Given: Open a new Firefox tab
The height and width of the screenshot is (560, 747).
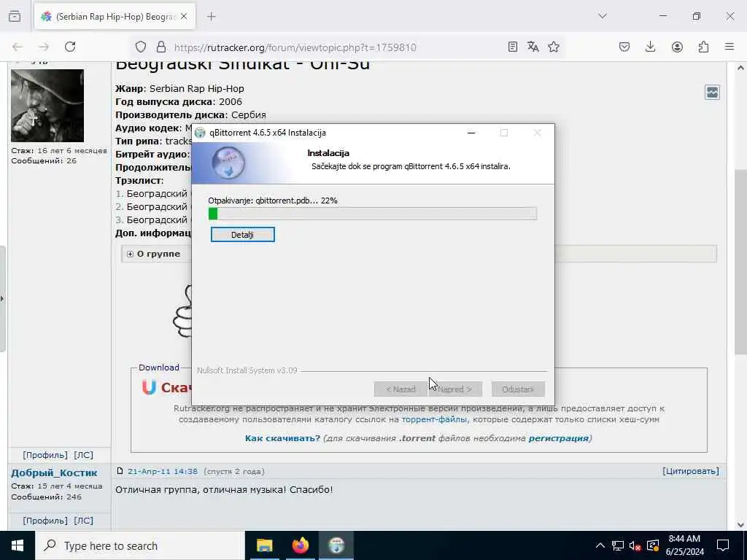Looking at the screenshot, I should 212,16.
